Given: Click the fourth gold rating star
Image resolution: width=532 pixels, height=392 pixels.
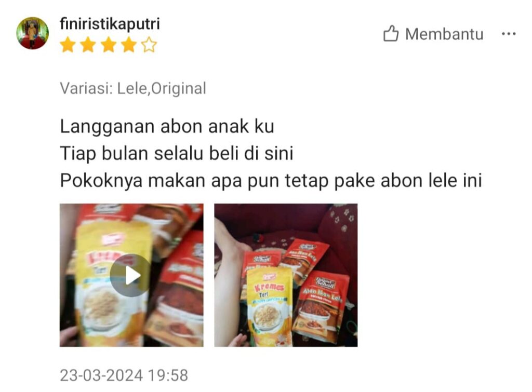Looking at the screenshot, I should (129, 45).
